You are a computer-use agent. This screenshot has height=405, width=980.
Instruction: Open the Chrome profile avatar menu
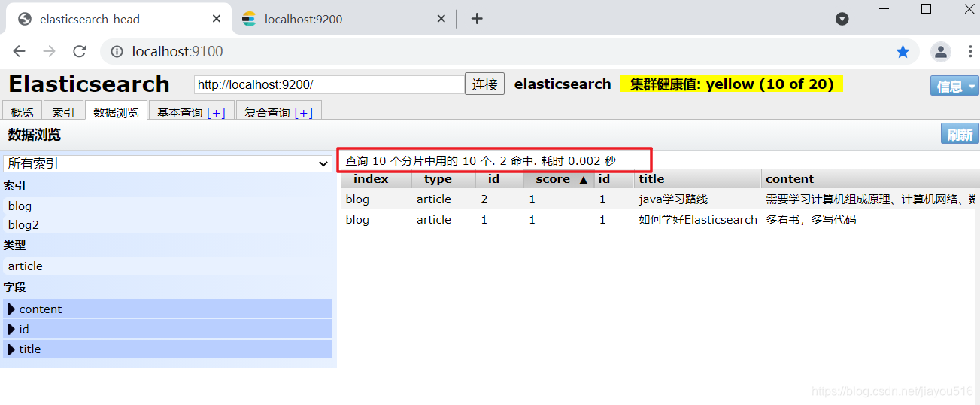click(940, 51)
